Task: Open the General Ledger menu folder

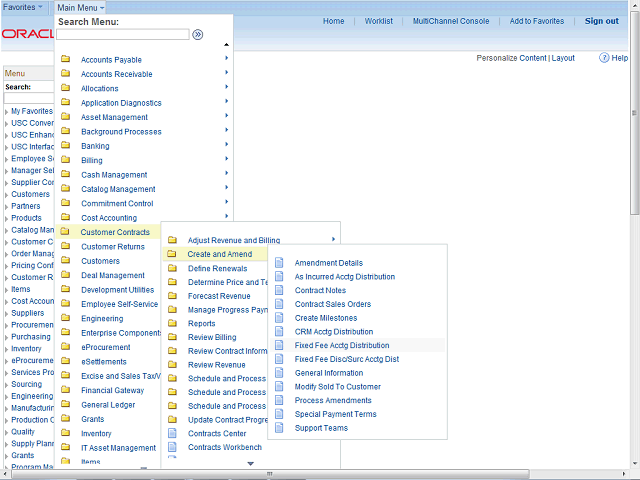Action: point(107,405)
